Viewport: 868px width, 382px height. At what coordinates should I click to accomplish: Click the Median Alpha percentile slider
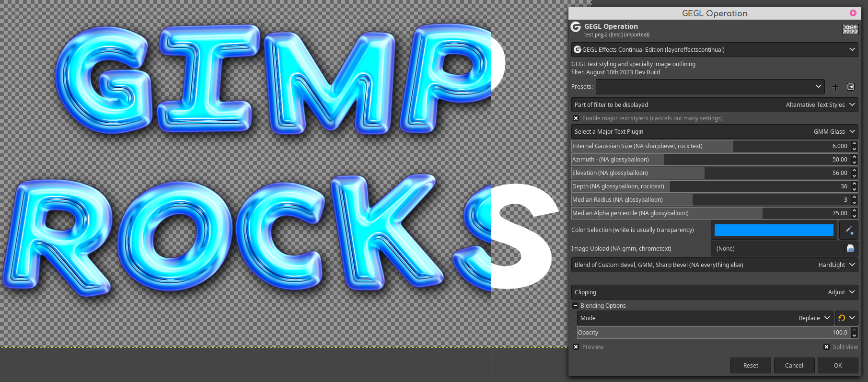[711, 213]
